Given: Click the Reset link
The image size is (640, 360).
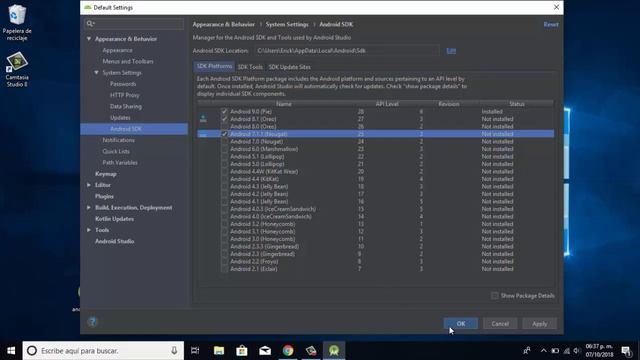Looking at the screenshot, I should [x=551, y=24].
